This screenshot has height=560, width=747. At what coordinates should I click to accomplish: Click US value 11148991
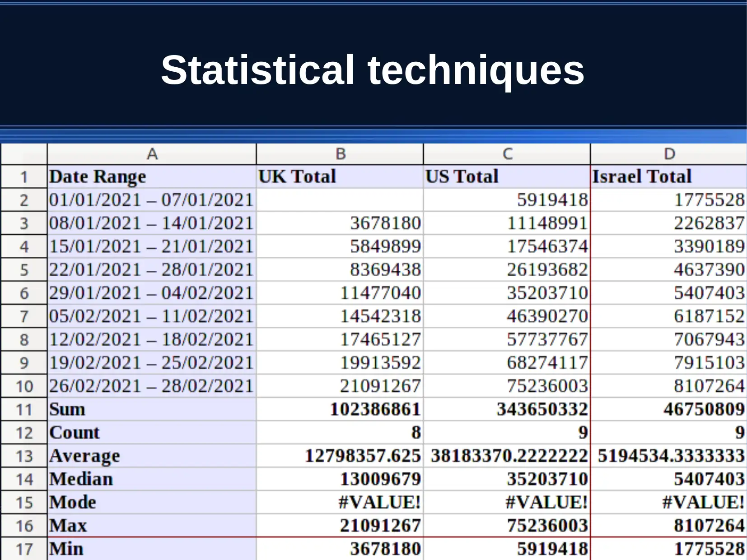[x=507, y=223]
